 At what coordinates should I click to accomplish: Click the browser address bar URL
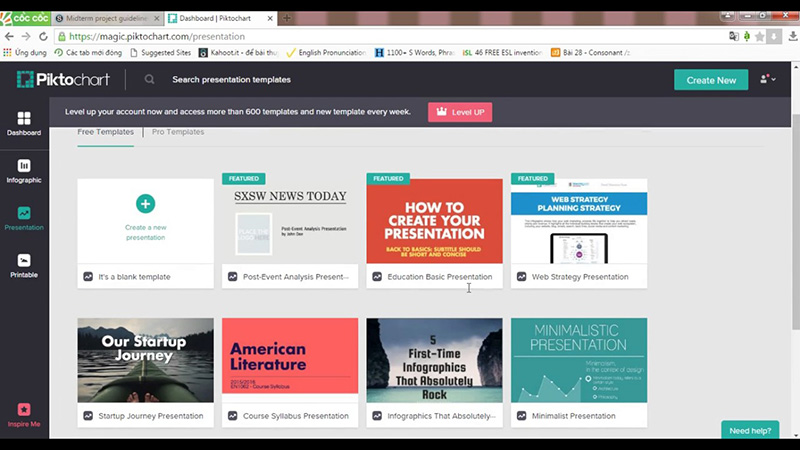pos(157,36)
